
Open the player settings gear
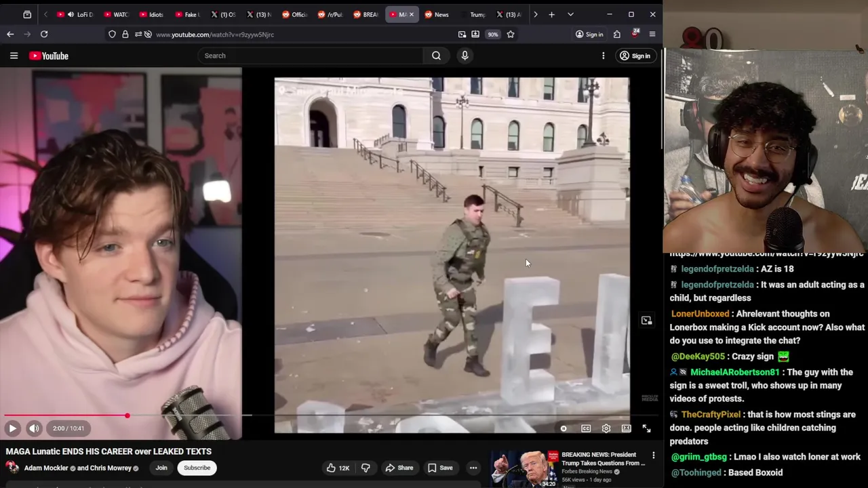click(x=606, y=428)
